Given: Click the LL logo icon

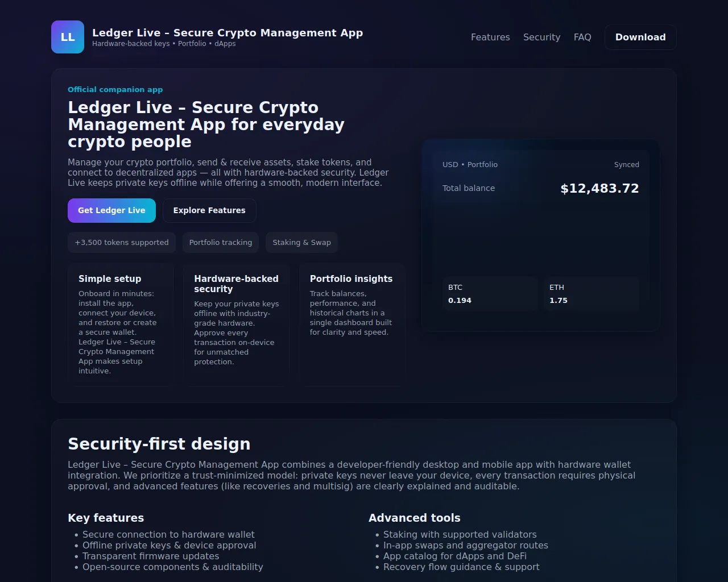Looking at the screenshot, I should (68, 37).
